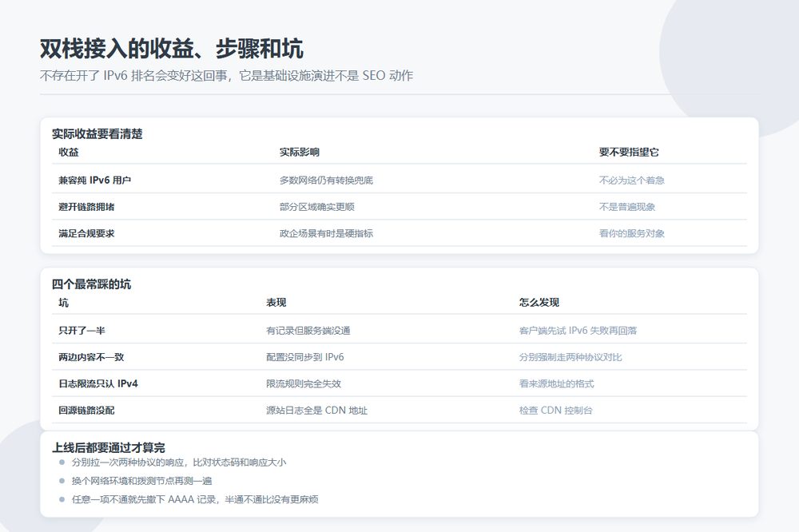
Task: Click the column header 怎么发现
Action: click(539, 303)
